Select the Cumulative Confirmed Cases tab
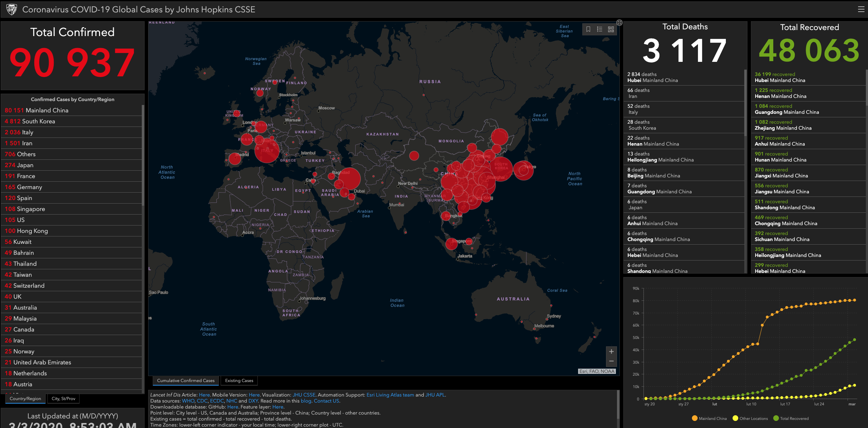This screenshot has height=428, width=868. [186, 381]
